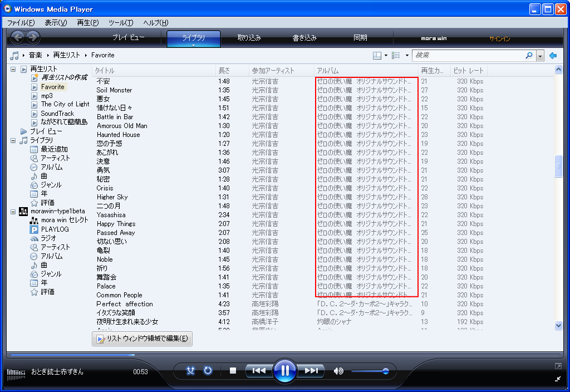
Task: Select mora win セレクト
Action: pyautogui.click(x=65, y=220)
